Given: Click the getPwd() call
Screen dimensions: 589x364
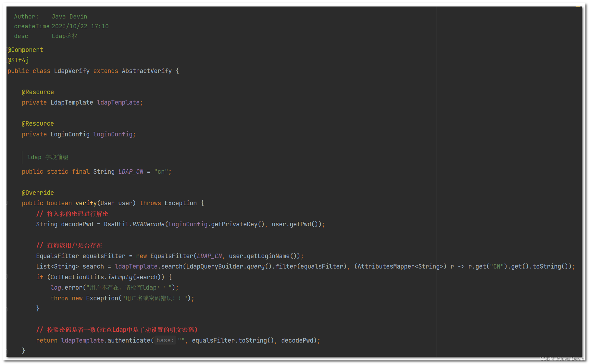Looking at the screenshot, I should pos(304,224).
